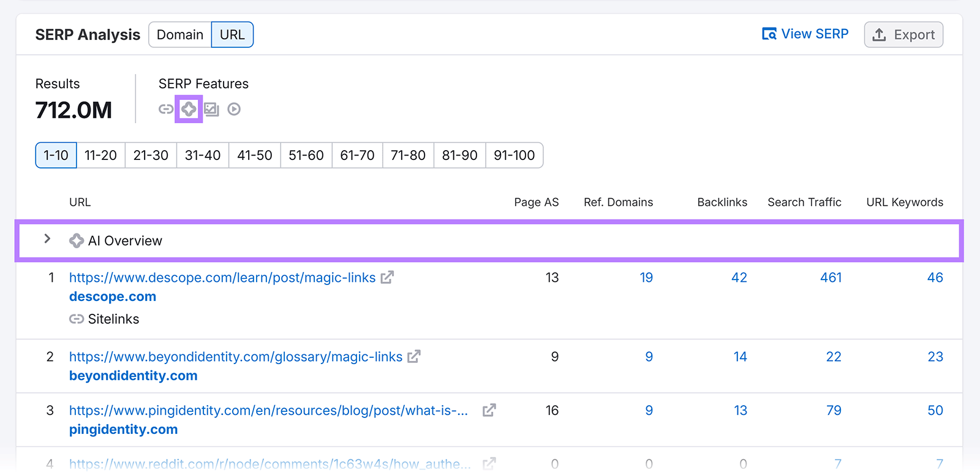Click the Export button
The width and height of the screenshot is (980, 475).
pyautogui.click(x=903, y=35)
